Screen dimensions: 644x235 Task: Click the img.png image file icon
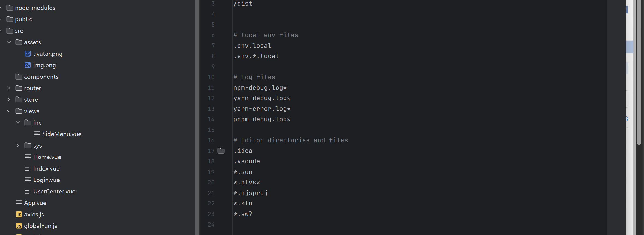click(x=28, y=65)
